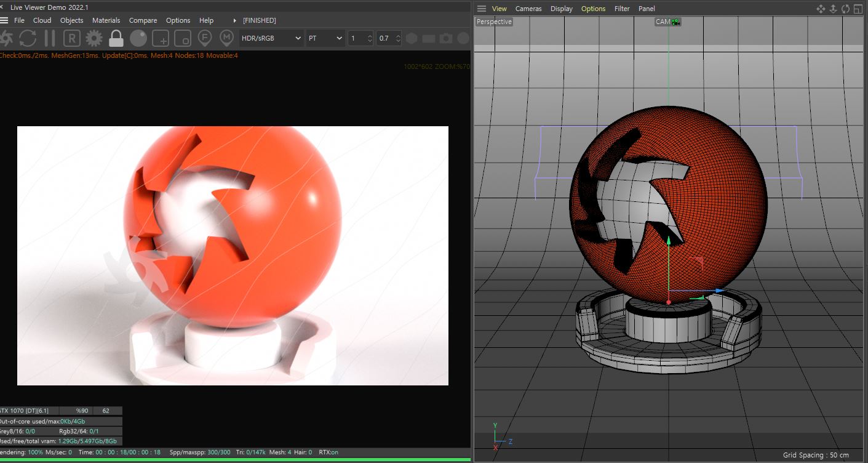Image resolution: width=868 pixels, height=463 pixels.
Task: Click the viewport move camera arrows icon
Action: 821,9
